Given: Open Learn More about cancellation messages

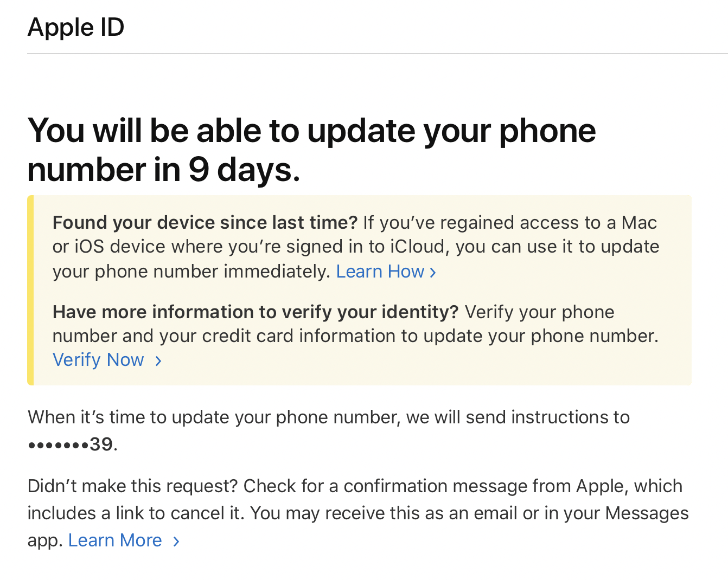Looking at the screenshot, I should (x=115, y=540).
